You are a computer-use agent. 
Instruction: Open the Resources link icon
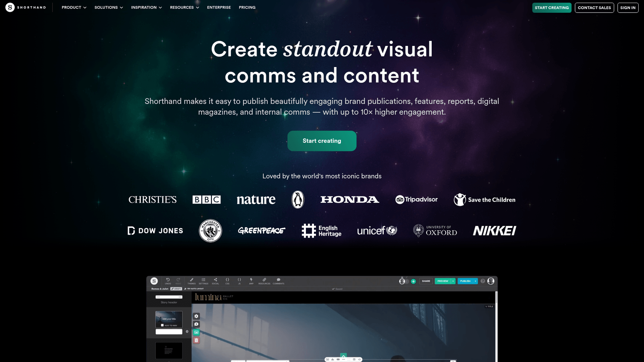coord(264,280)
